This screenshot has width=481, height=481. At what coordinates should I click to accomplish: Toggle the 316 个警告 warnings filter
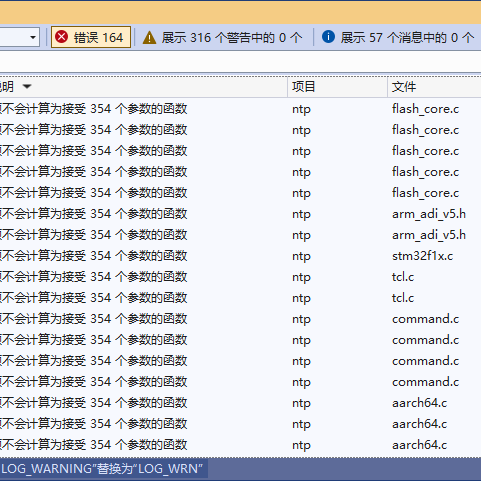tap(223, 37)
